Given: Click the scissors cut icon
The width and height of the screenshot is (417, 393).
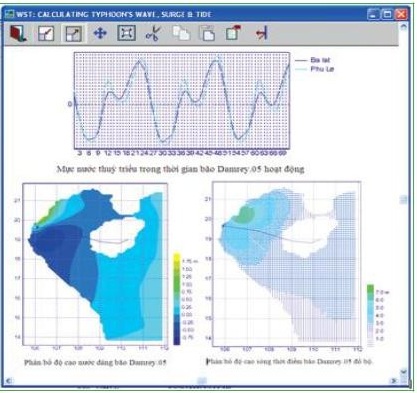Looking at the screenshot, I should pos(153,33).
